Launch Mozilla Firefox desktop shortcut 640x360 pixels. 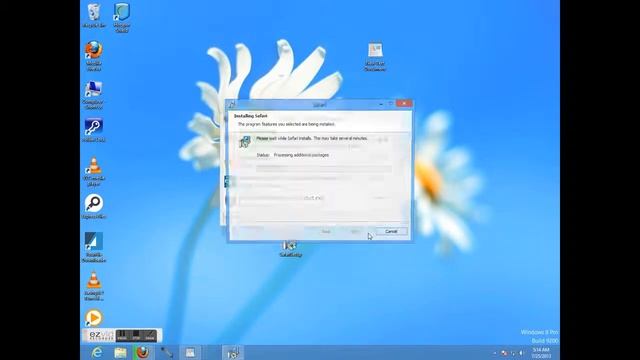(x=94, y=56)
